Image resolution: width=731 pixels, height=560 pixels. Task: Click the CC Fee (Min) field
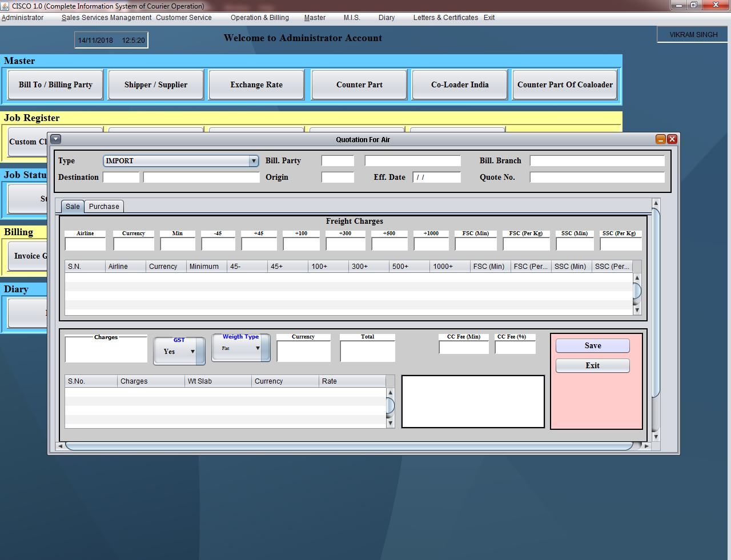(464, 347)
